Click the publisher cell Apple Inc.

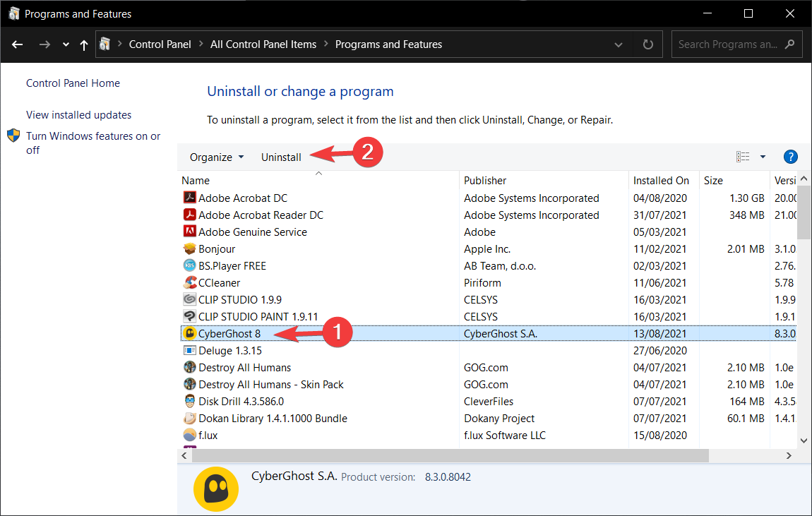coord(486,249)
